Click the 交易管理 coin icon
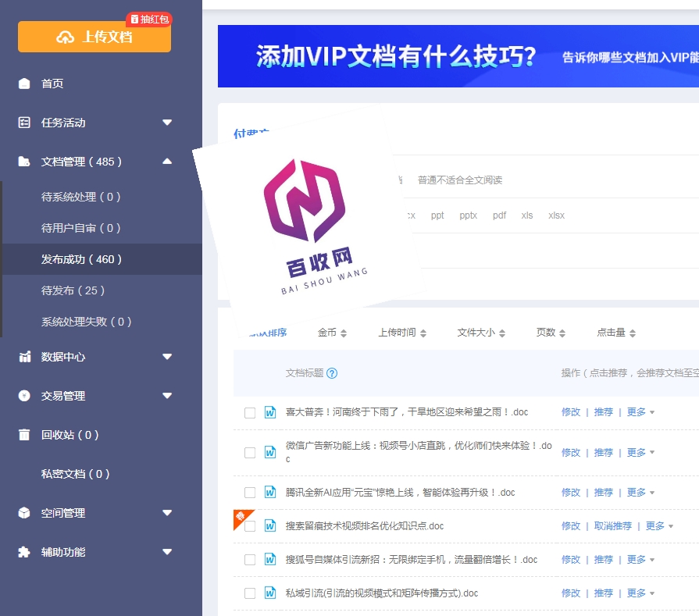 24,395
